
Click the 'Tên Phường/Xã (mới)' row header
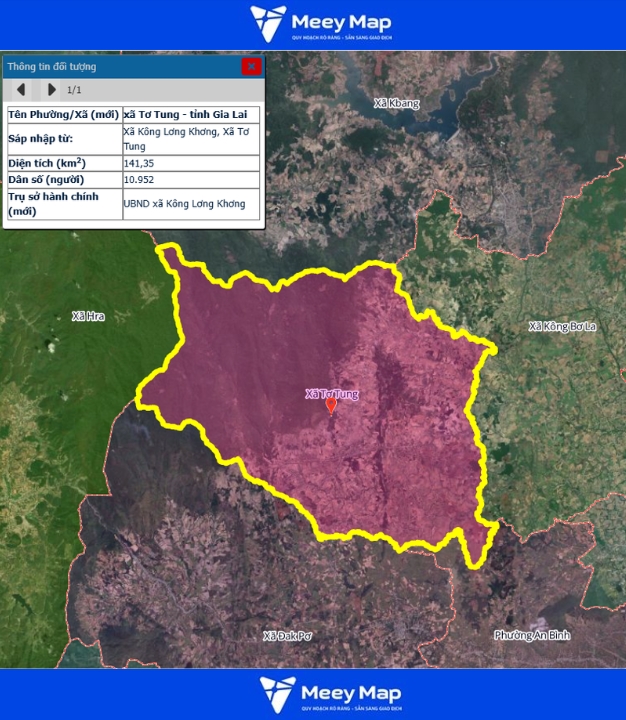tap(64, 115)
